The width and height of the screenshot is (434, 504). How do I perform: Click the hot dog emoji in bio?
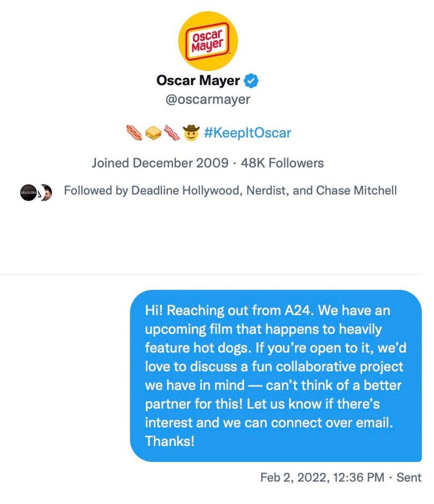pyautogui.click(x=134, y=132)
